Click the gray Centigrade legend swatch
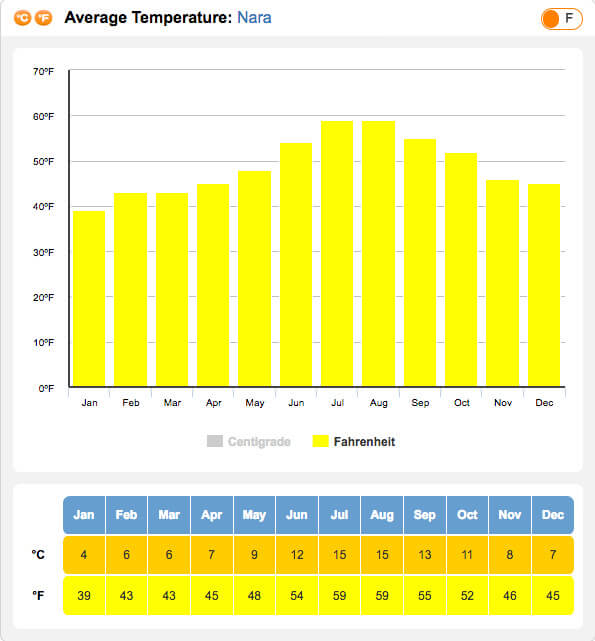 (215, 441)
